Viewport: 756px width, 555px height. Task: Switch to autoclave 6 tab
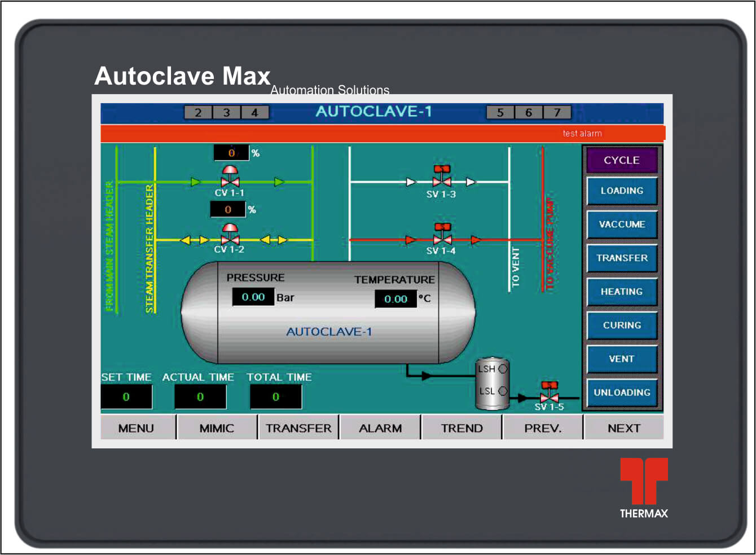pyautogui.click(x=529, y=112)
